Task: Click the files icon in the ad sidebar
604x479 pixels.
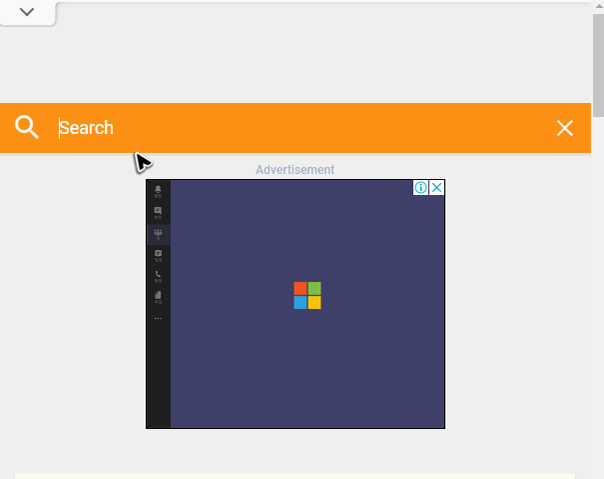Action: click(158, 297)
